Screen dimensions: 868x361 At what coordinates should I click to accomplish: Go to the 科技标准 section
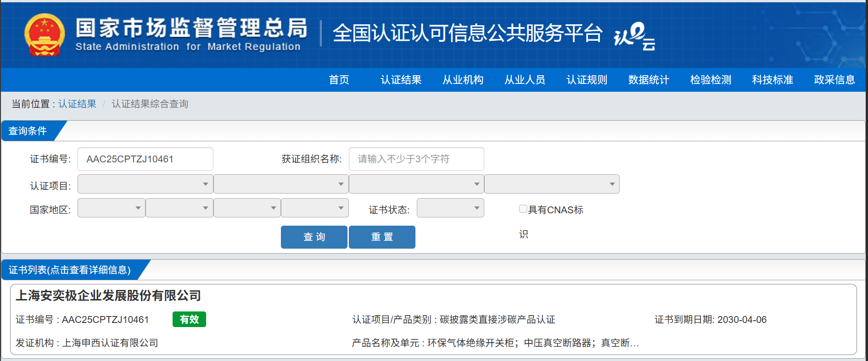pos(773,80)
